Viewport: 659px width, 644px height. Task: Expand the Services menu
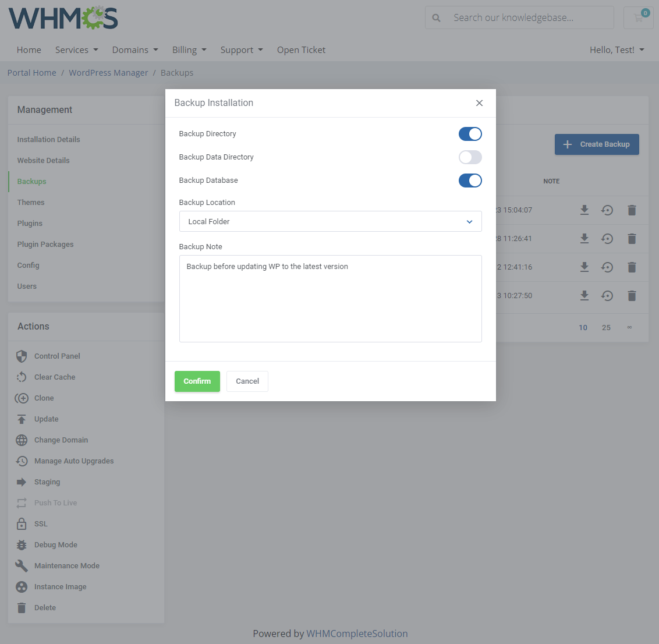[x=76, y=49]
